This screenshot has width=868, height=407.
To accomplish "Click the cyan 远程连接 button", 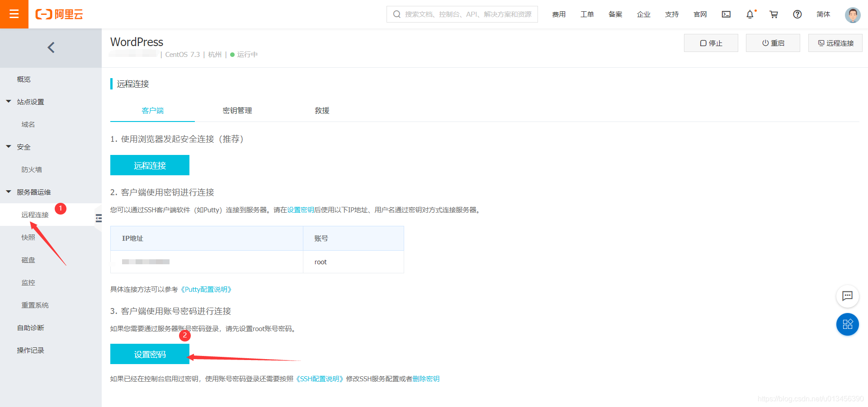I will [150, 165].
